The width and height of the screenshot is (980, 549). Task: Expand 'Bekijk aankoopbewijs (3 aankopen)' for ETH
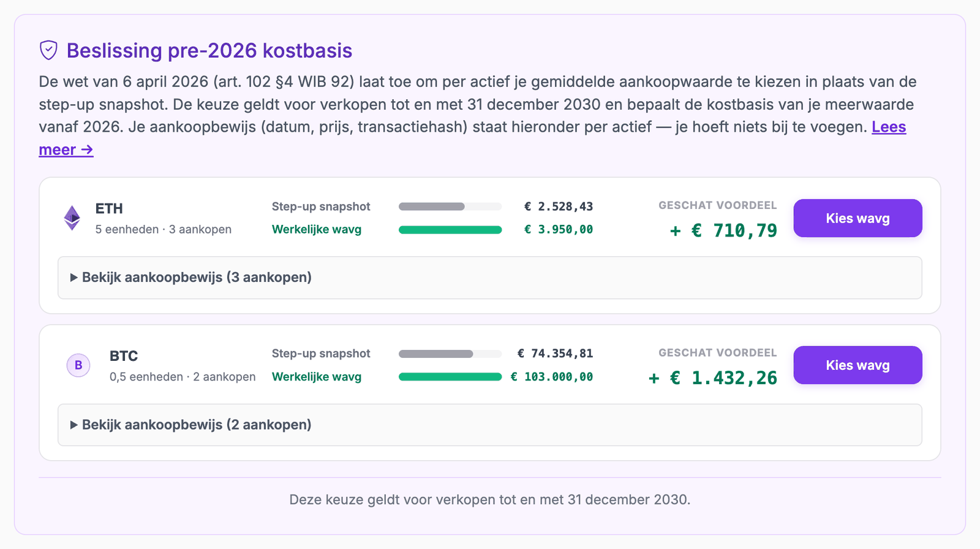click(x=490, y=278)
